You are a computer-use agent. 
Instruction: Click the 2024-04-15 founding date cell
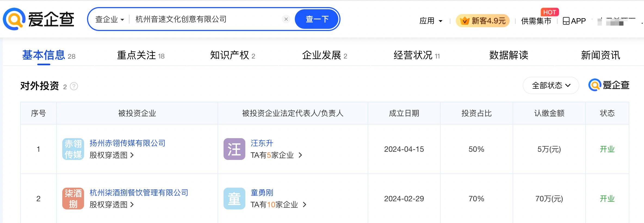click(x=404, y=149)
